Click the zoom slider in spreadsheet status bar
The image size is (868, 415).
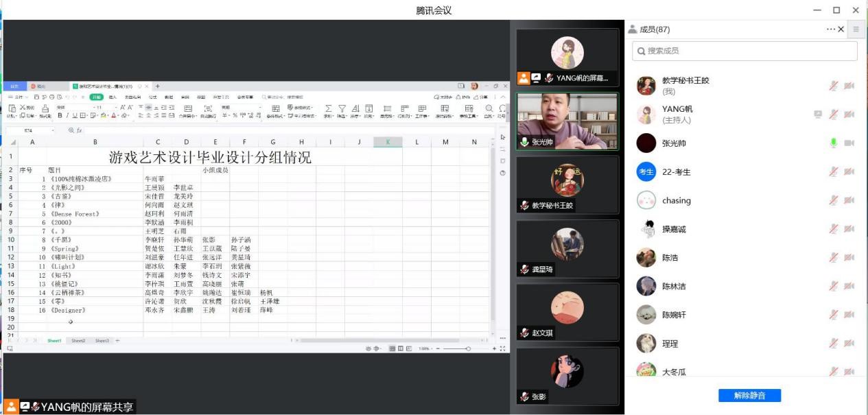click(x=468, y=349)
